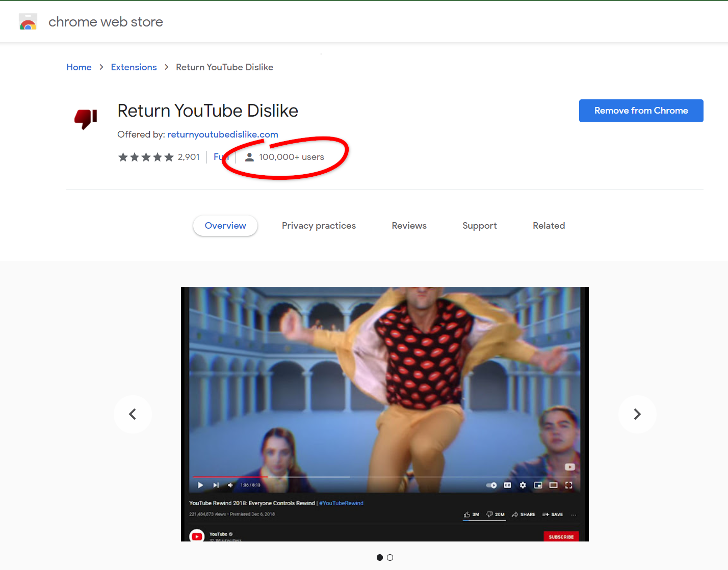Click the thumbs-up 3M like icon
Screen dimensions: 728x570
466,514
